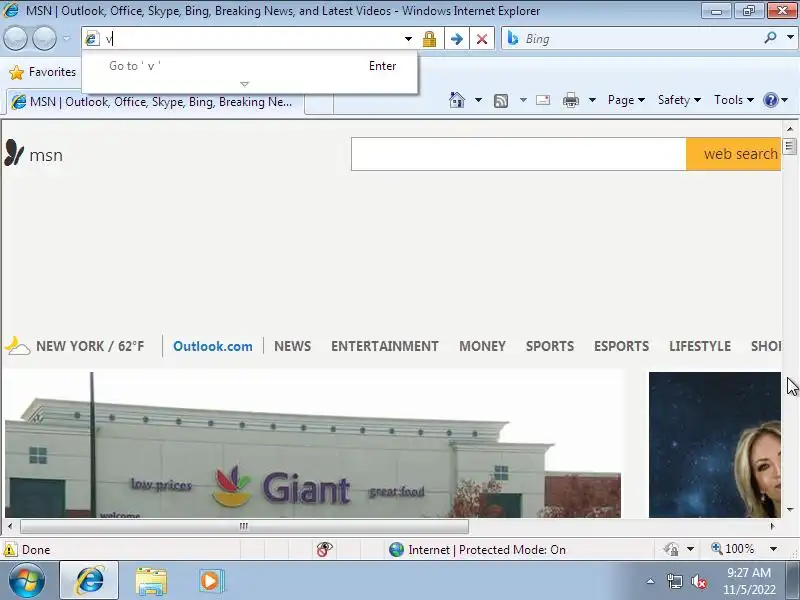Open the Safety menu
The width and height of the screenshot is (800, 600).
[x=679, y=100]
